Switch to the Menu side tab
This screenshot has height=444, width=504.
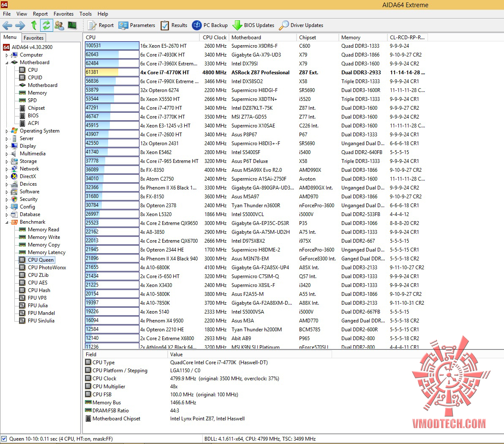[x=10, y=37]
